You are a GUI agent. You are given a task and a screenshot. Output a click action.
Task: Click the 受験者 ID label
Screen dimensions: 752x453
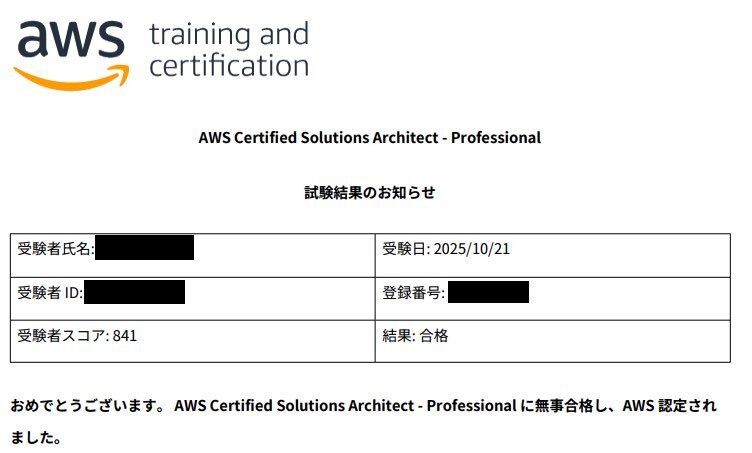click(48, 293)
